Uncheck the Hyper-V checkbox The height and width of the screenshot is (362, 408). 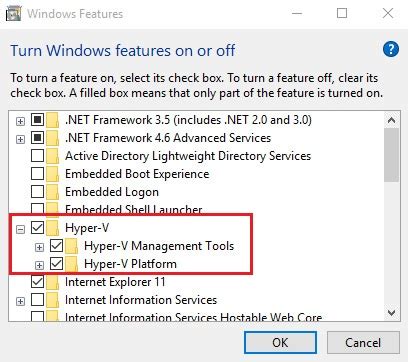pyautogui.click(x=37, y=228)
